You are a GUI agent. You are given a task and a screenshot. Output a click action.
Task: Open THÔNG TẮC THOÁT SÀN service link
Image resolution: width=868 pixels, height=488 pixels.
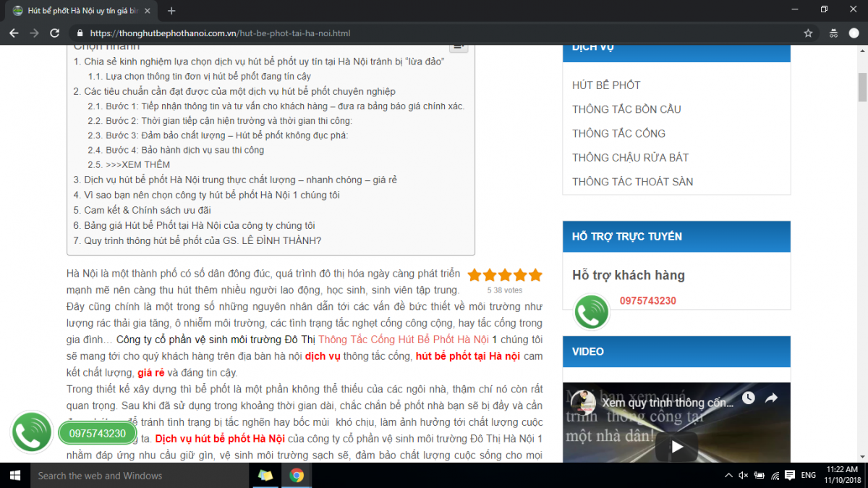632,182
